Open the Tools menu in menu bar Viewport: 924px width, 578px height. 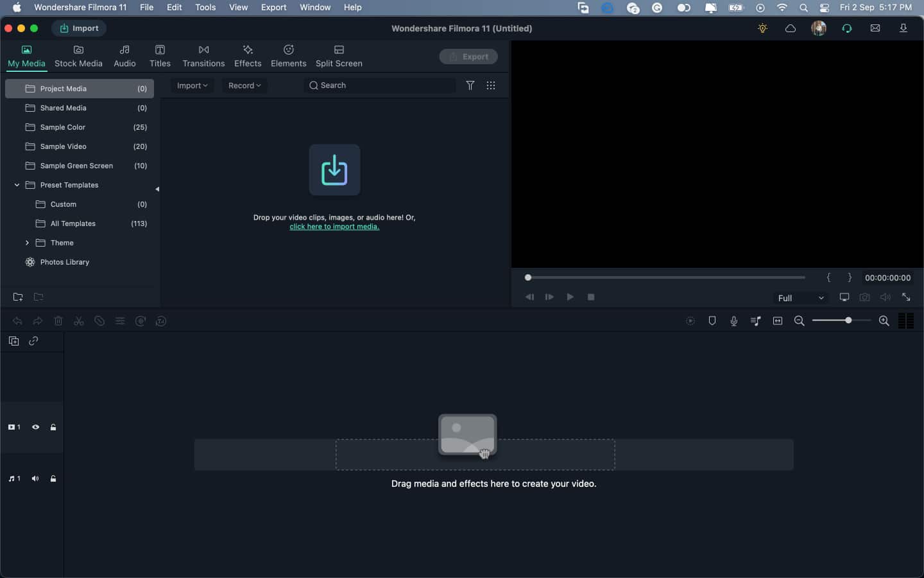205,8
